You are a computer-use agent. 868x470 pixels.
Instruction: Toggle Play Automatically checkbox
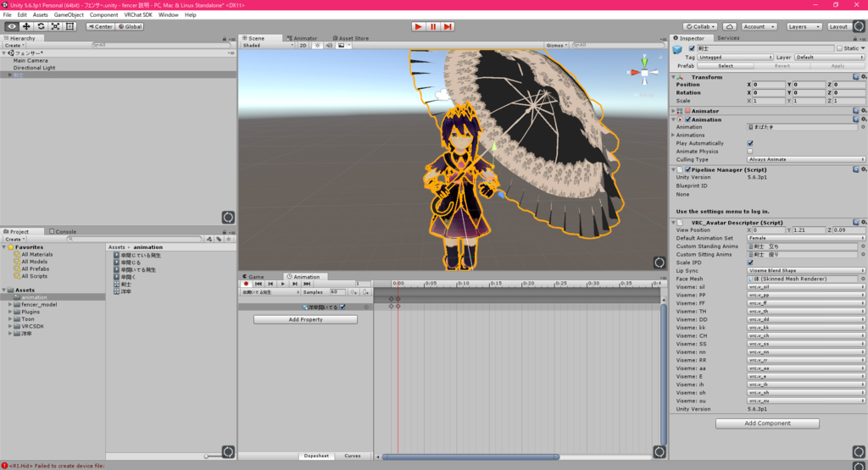pyautogui.click(x=750, y=143)
